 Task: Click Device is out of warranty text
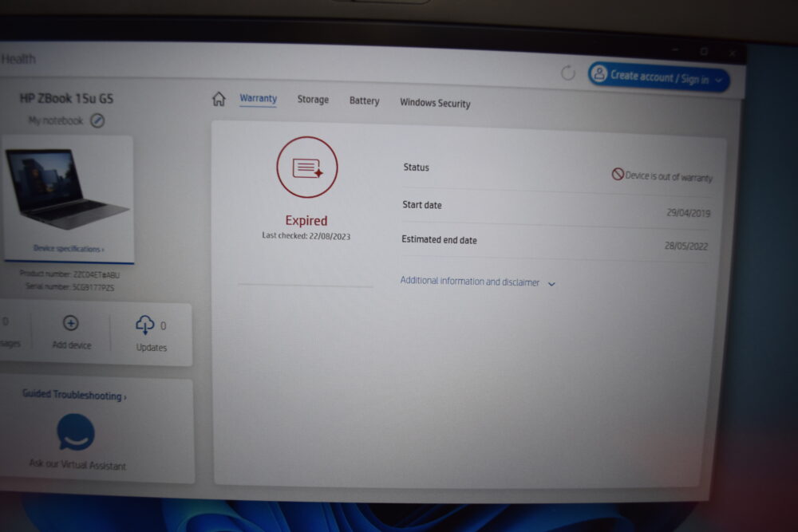click(669, 176)
